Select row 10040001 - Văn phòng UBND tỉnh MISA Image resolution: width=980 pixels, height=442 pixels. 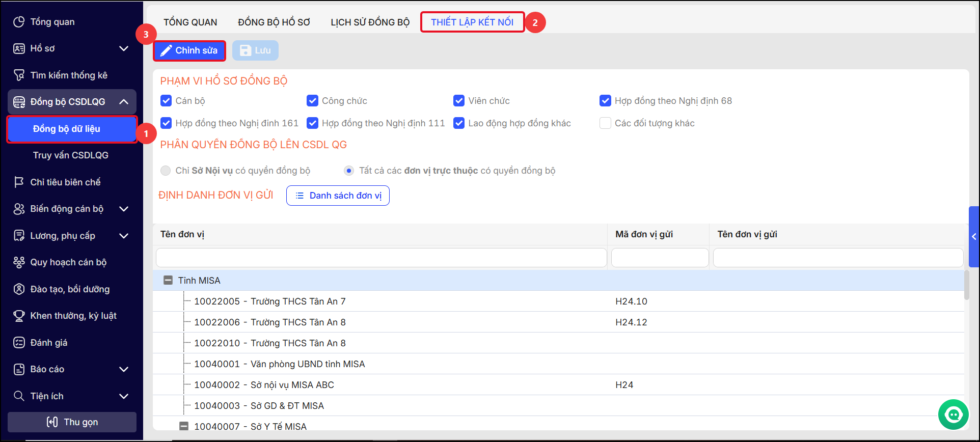pos(558,364)
